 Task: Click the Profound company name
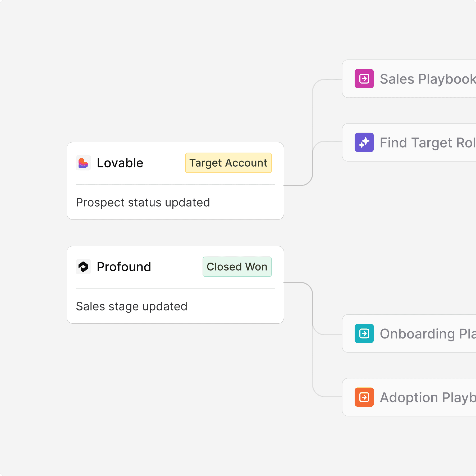coord(124,267)
